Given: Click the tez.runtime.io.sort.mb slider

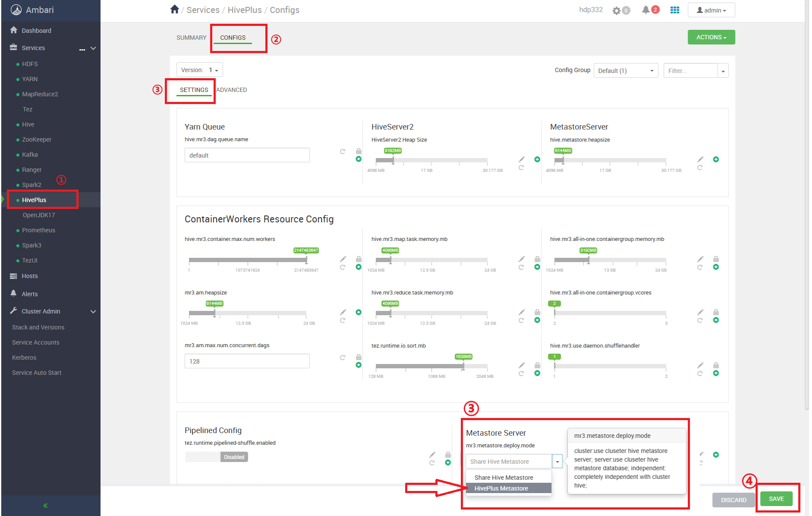Looking at the screenshot, I should (431, 366).
